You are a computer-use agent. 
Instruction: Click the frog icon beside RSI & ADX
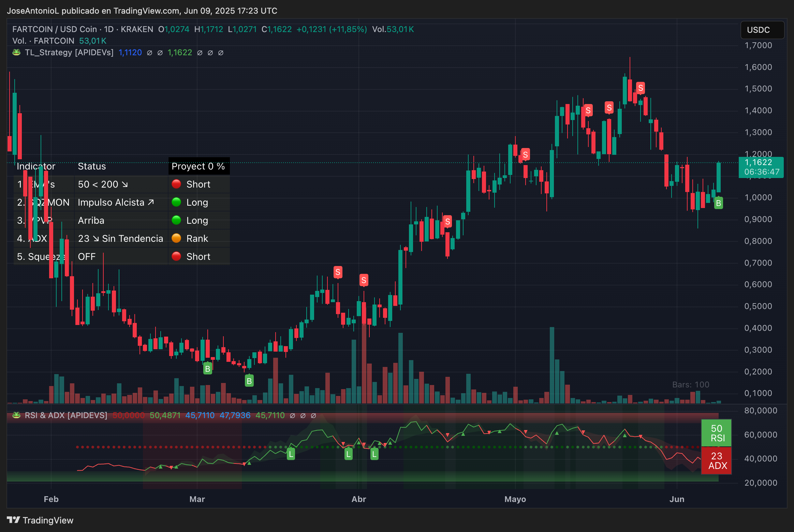click(x=16, y=415)
